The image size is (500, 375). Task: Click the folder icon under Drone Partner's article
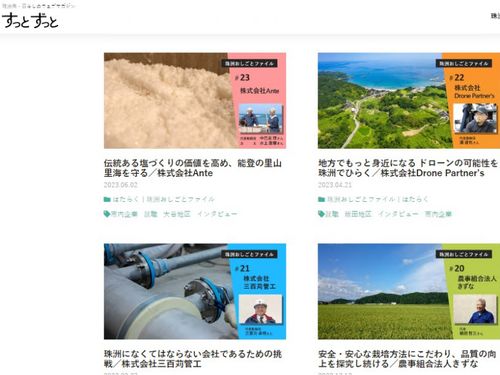[321, 199]
